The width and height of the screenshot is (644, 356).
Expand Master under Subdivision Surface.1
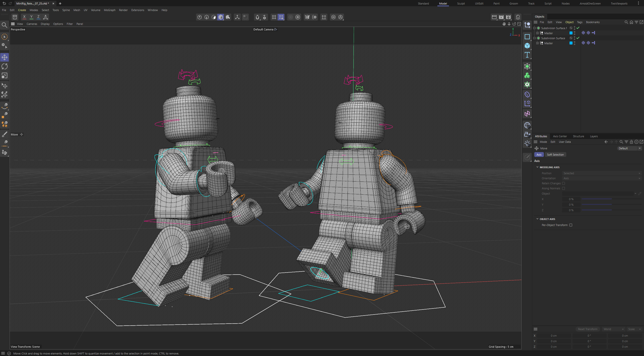(x=538, y=33)
